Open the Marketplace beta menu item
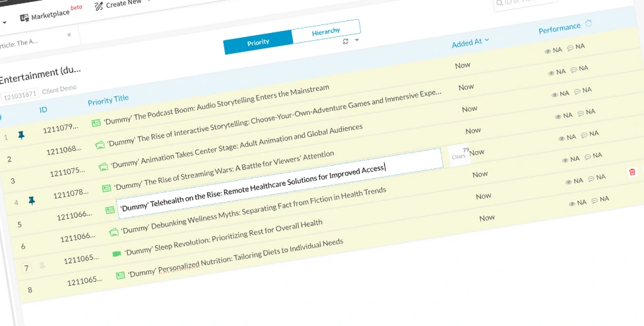The image size is (644, 326). (x=51, y=14)
